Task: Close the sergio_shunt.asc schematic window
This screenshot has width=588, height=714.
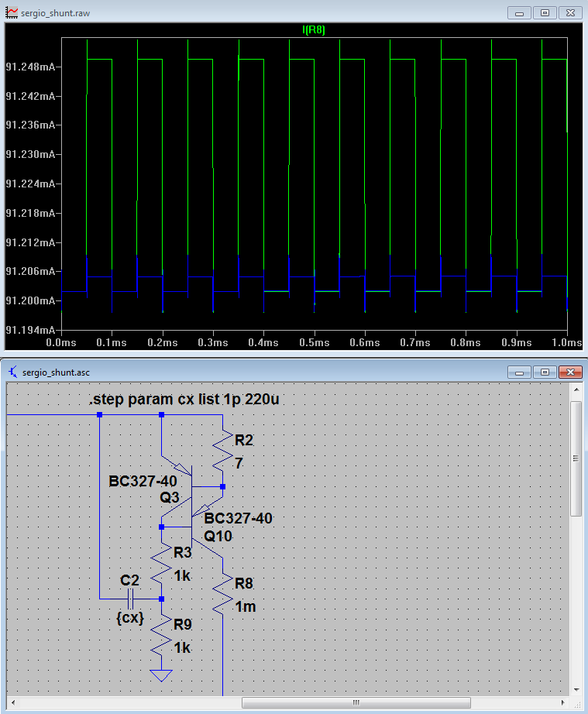Action: pyautogui.click(x=570, y=372)
